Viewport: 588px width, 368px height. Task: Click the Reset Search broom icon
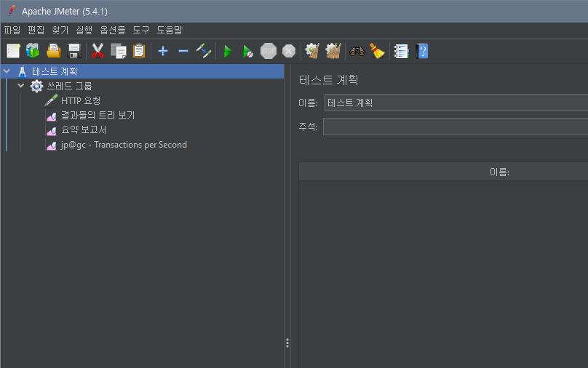click(x=377, y=51)
